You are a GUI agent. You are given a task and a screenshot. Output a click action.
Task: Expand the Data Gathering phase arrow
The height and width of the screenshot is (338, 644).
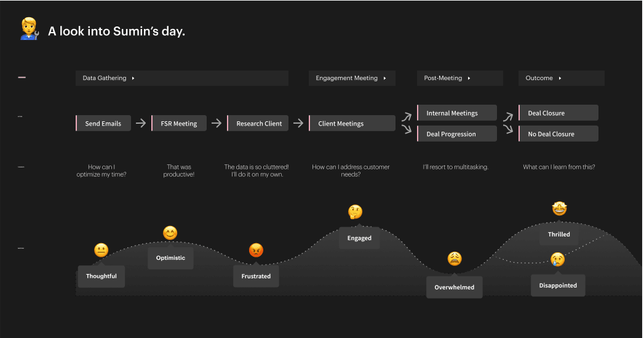133,78
